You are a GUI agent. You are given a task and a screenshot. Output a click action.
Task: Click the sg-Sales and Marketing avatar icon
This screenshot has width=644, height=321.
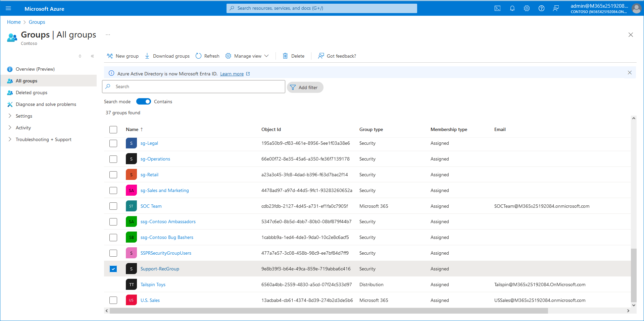131,190
